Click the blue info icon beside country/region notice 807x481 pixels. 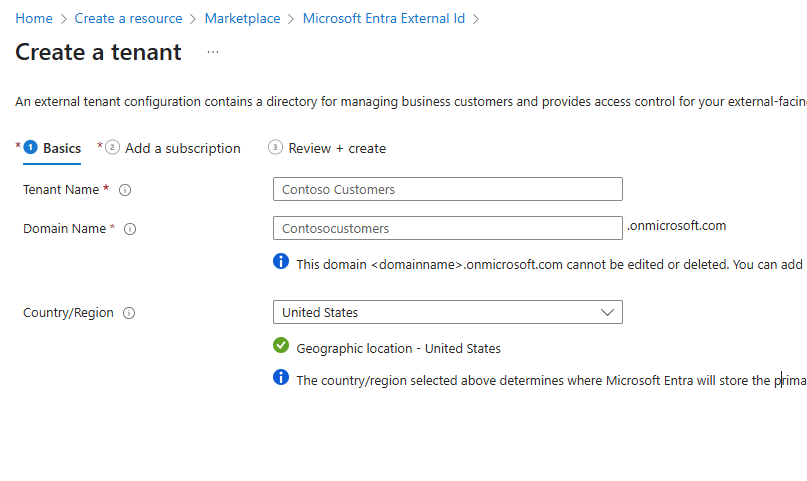(281, 377)
